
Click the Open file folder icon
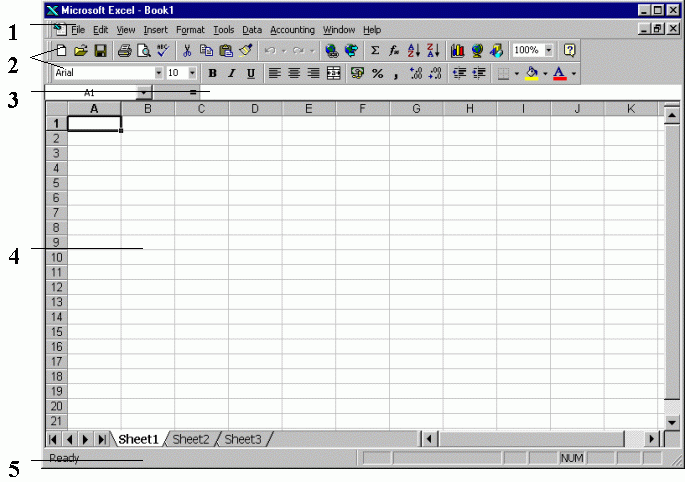point(81,51)
